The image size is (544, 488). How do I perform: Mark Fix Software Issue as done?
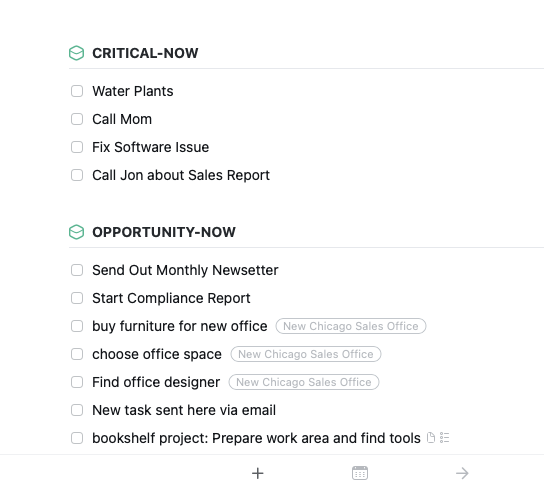coord(77,147)
